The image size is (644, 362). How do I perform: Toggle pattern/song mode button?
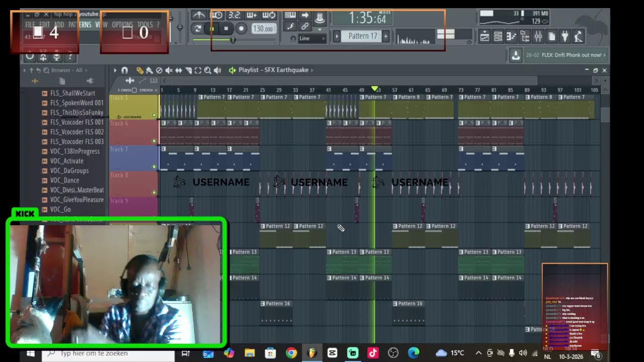point(197,29)
